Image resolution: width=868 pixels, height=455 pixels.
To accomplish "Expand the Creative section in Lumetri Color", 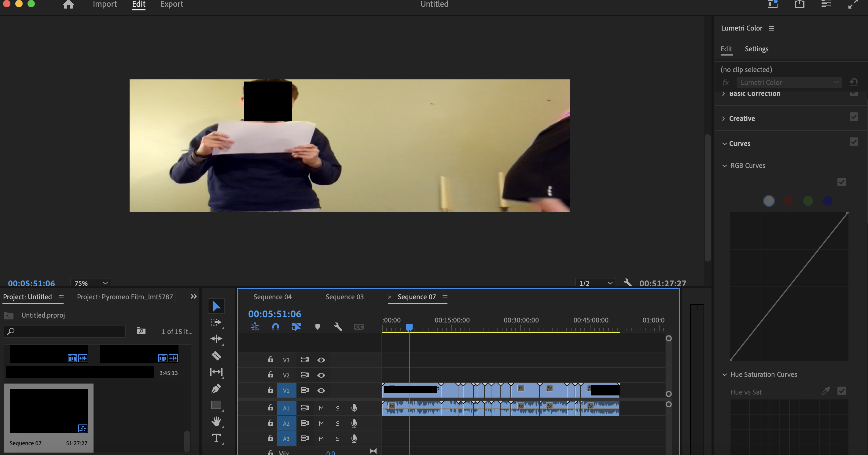I will click(x=723, y=118).
